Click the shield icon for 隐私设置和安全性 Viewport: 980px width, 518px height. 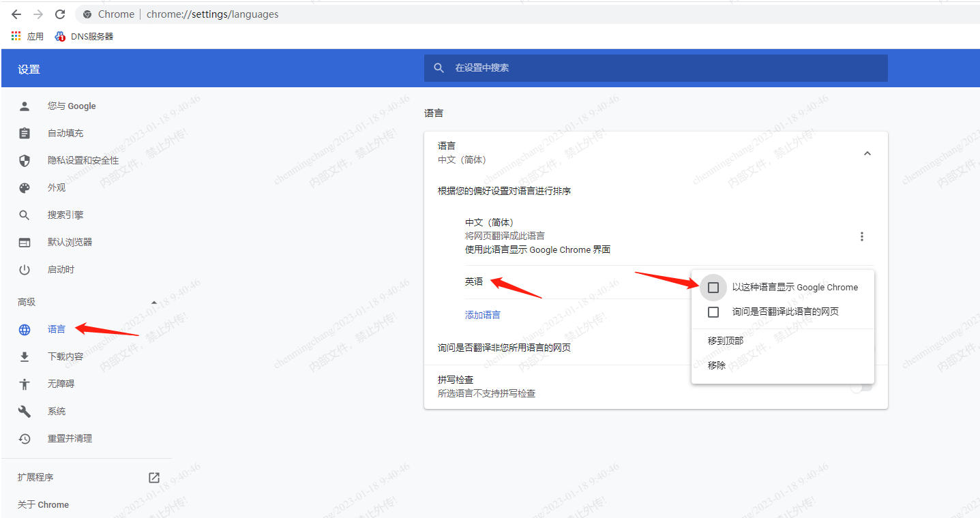(x=25, y=160)
